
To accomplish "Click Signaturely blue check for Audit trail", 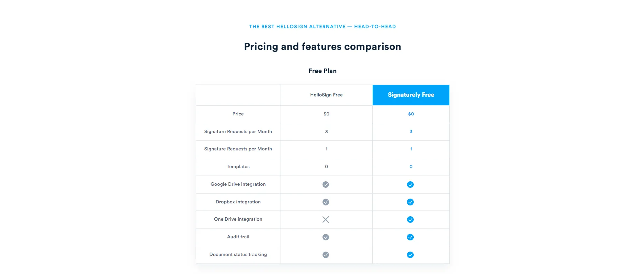I will coord(410,237).
